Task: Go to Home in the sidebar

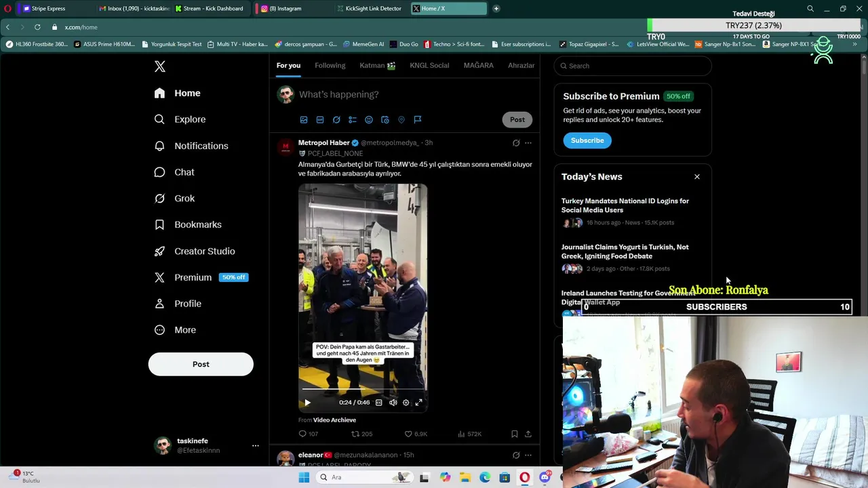Action: (x=178, y=93)
